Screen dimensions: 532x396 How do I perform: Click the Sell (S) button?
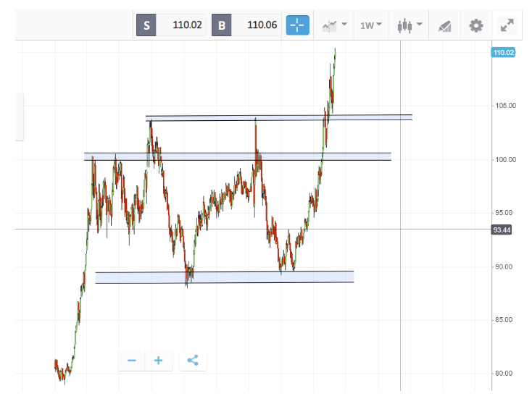(146, 25)
